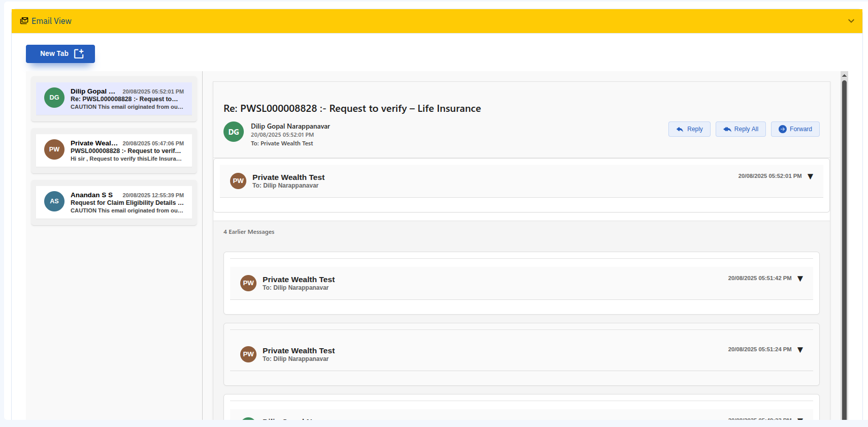Select Private Wealth PWSL000008828 email item

[x=126, y=151]
